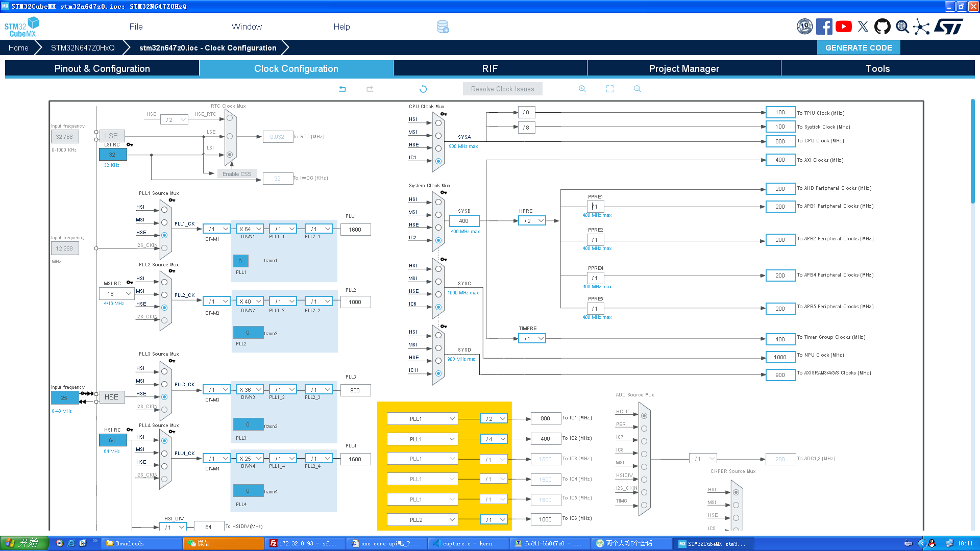
Task: Zoom in the clock diagram
Action: pyautogui.click(x=582, y=89)
